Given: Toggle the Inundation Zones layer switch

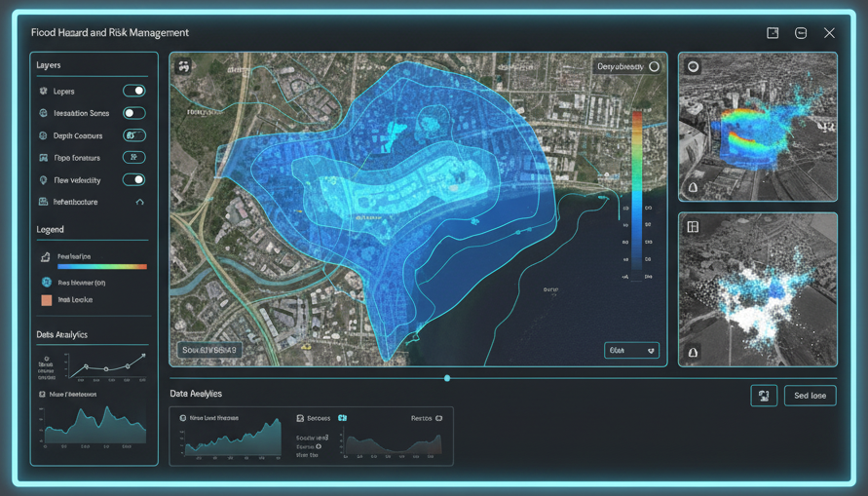Looking at the screenshot, I should point(134,113).
